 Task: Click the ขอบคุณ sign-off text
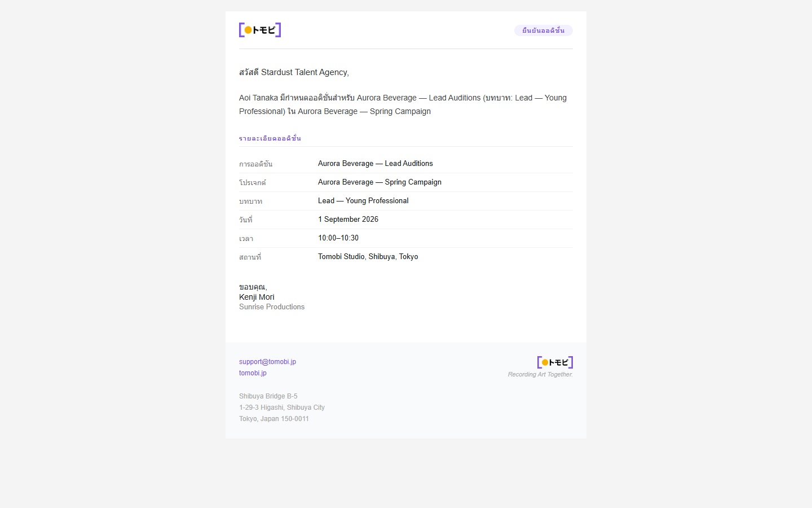pyautogui.click(x=253, y=287)
